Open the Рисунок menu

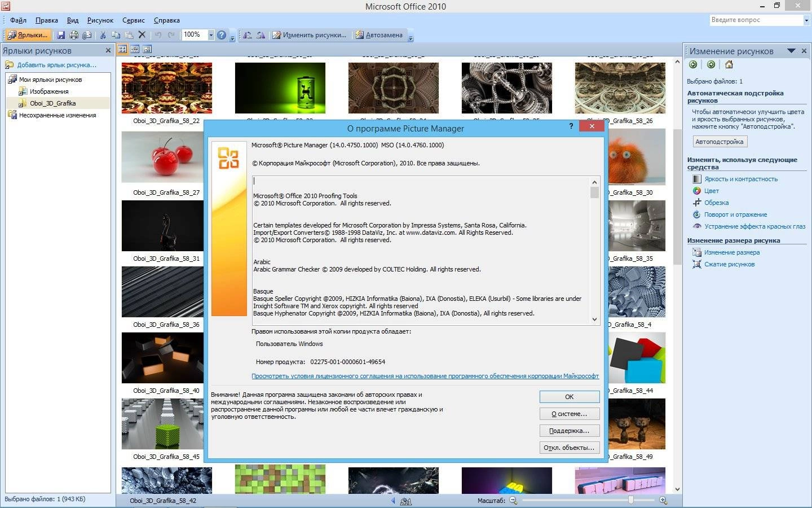click(100, 20)
